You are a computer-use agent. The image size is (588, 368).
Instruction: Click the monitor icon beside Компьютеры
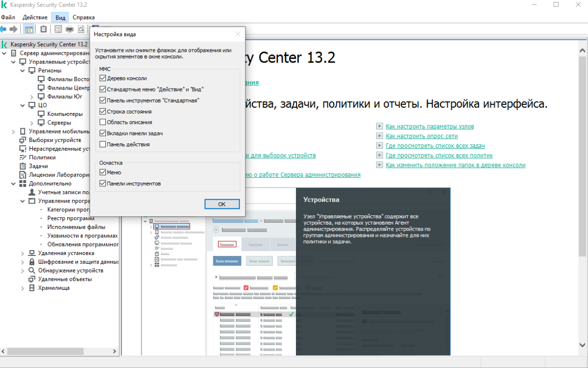coord(42,114)
